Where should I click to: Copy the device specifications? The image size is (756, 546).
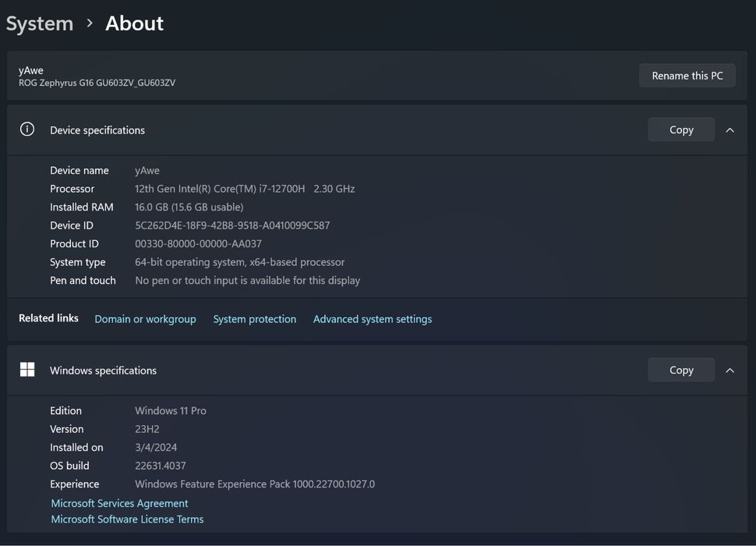point(680,130)
